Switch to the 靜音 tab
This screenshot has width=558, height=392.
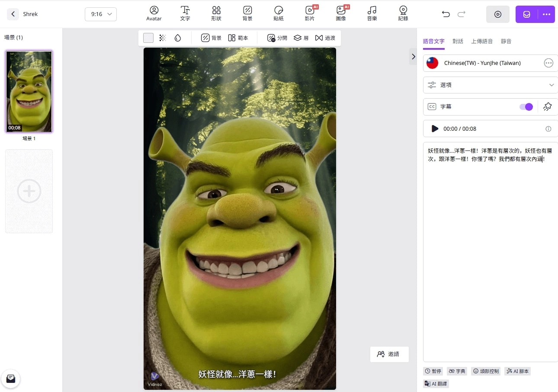click(506, 41)
